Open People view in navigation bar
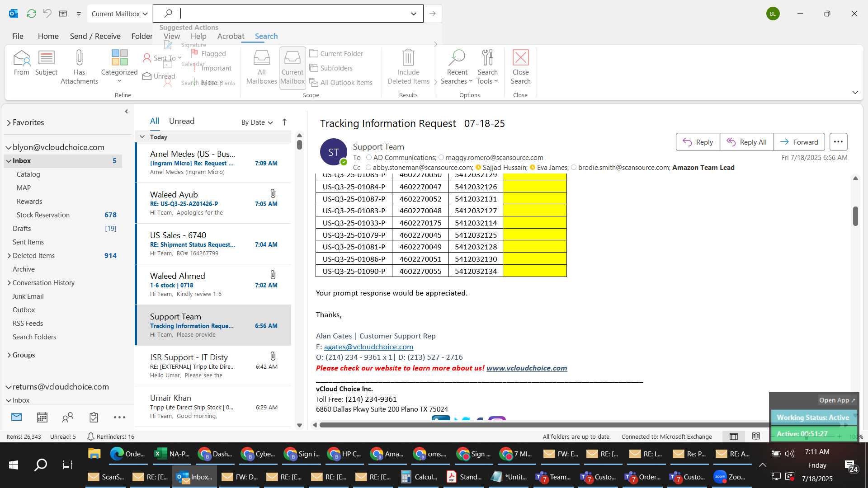The width and height of the screenshot is (868, 488). click(68, 417)
